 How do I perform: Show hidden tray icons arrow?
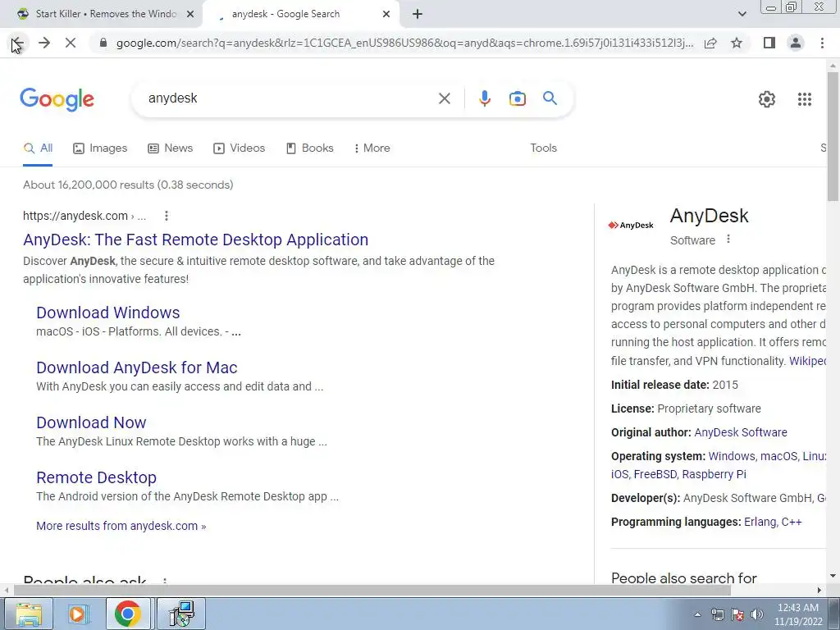pyautogui.click(x=697, y=614)
